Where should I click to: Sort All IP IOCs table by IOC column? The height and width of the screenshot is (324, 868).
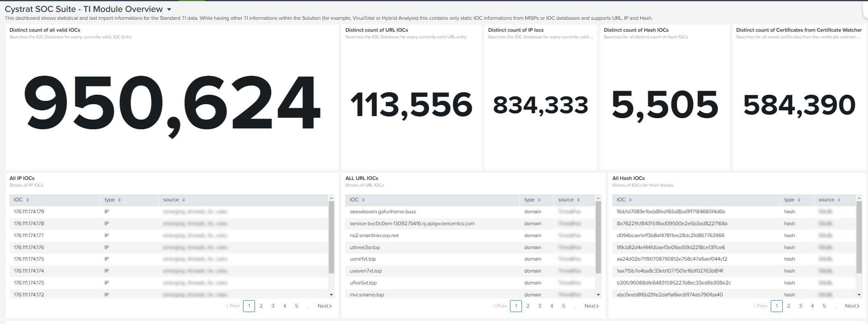[21, 200]
